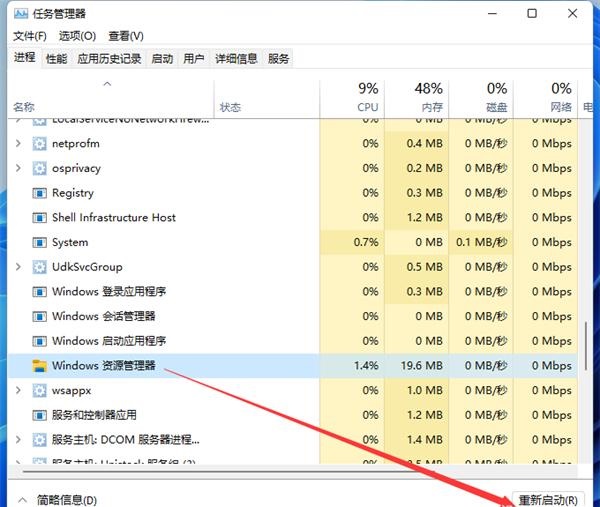This screenshot has height=507, width=600.
Task: Click the Windows 登录应用程序 icon
Action: [x=39, y=292]
